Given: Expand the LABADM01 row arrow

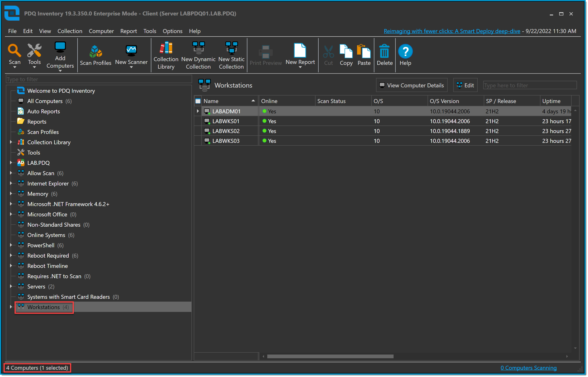Looking at the screenshot, I should click(x=198, y=111).
